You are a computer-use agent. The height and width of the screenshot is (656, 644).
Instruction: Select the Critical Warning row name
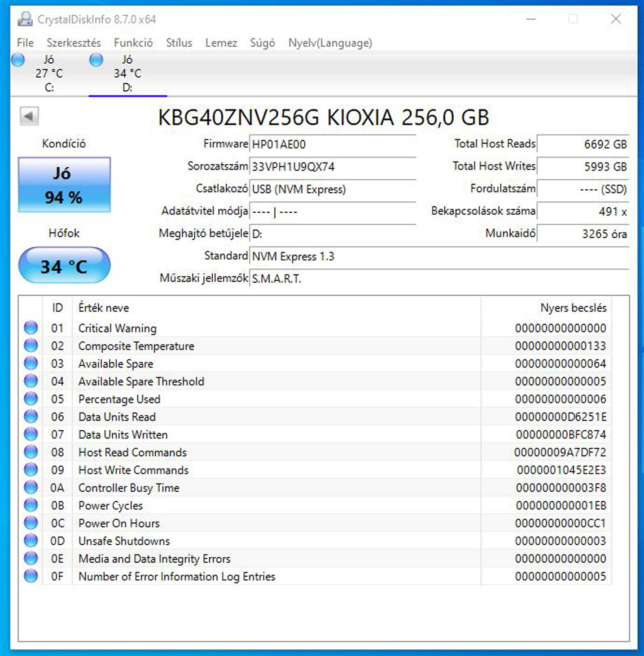(118, 328)
